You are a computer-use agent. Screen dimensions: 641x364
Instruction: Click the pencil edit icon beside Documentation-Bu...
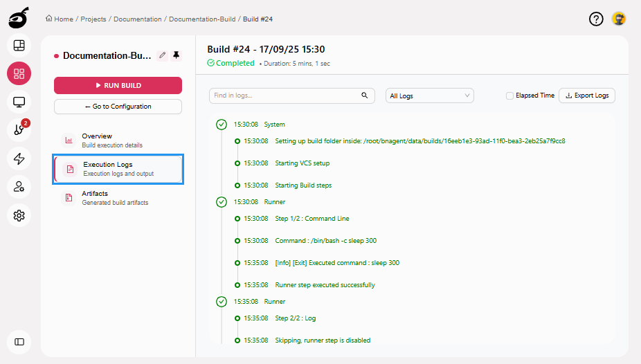[x=162, y=55]
